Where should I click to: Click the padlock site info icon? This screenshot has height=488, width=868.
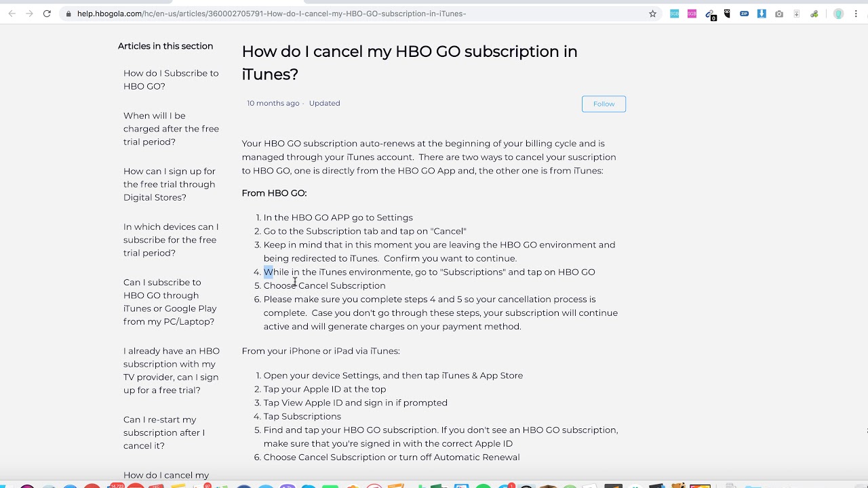click(68, 14)
